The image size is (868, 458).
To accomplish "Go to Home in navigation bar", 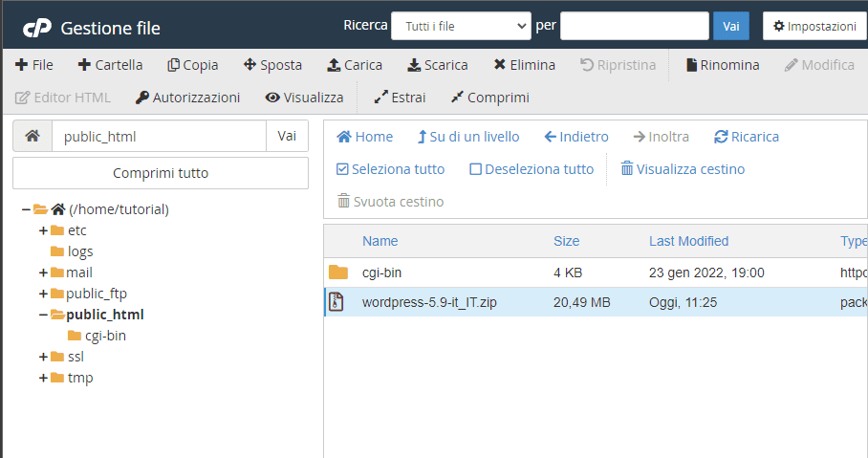I will coord(365,137).
